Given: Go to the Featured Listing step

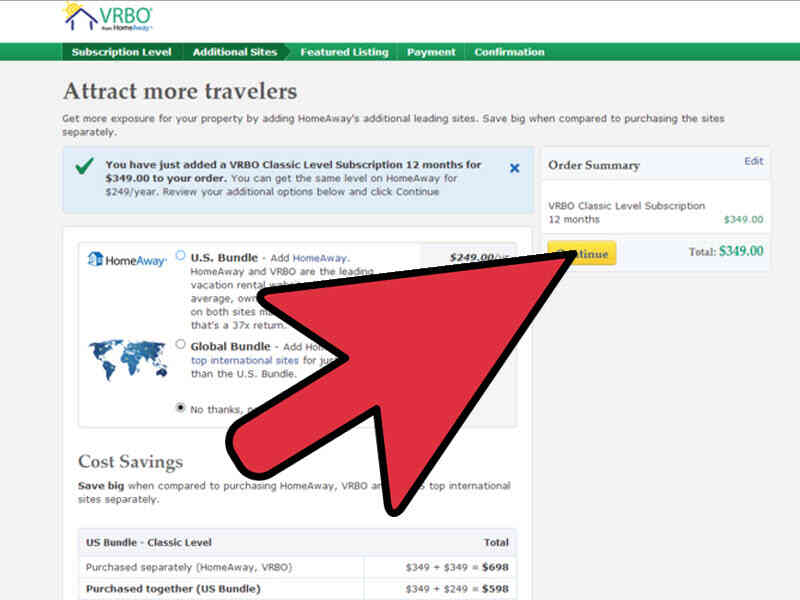Looking at the screenshot, I should (344, 52).
